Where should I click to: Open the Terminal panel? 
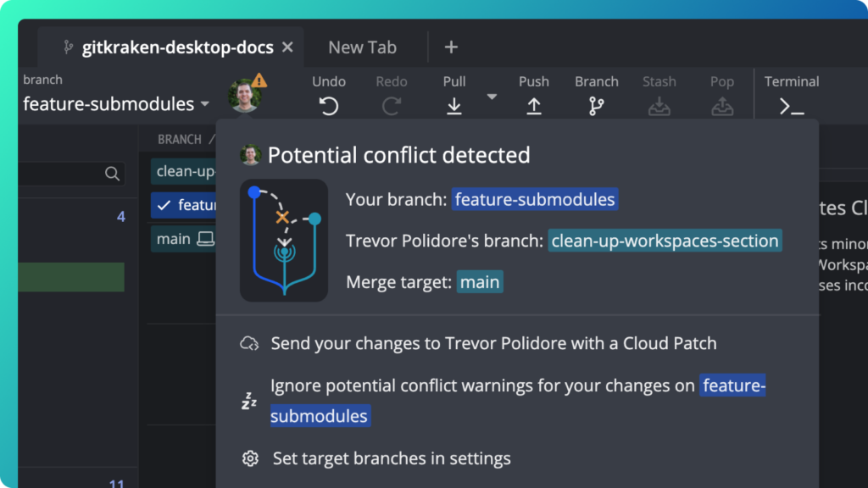792,95
